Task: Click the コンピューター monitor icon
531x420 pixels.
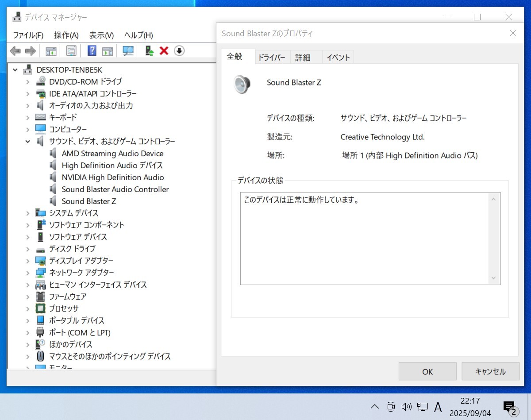Action: pos(41,129)
